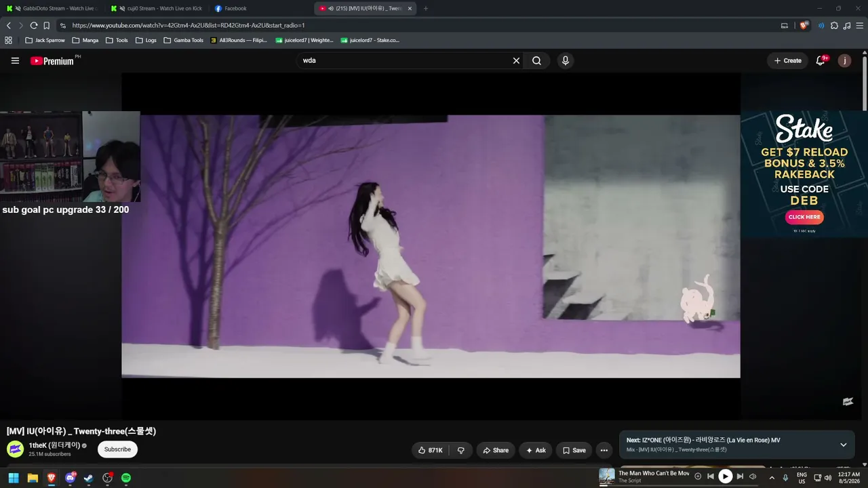Open the ENG US language switcher
Viewport: 868px width, 488px height.
802,478
